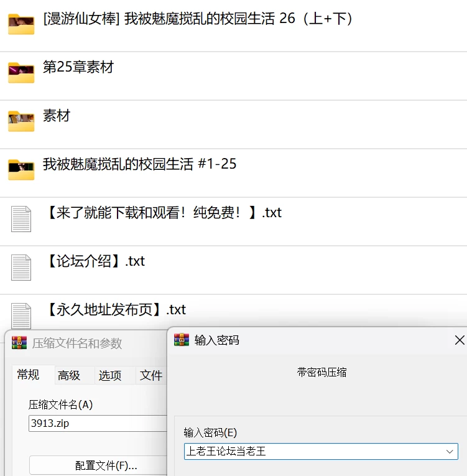This screenshot has width=467, height=476.
Task: Close the 输入密码 dialog
Action: 460,340
